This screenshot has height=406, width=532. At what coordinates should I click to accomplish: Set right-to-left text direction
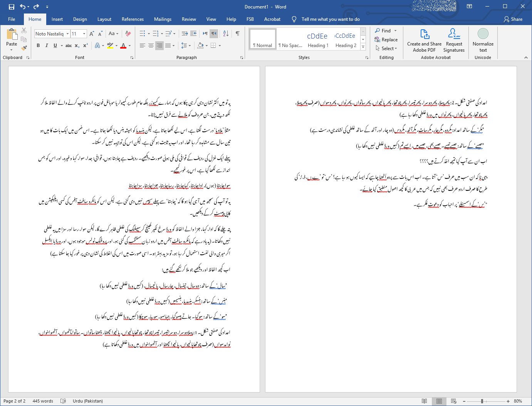tap(214, 34)
